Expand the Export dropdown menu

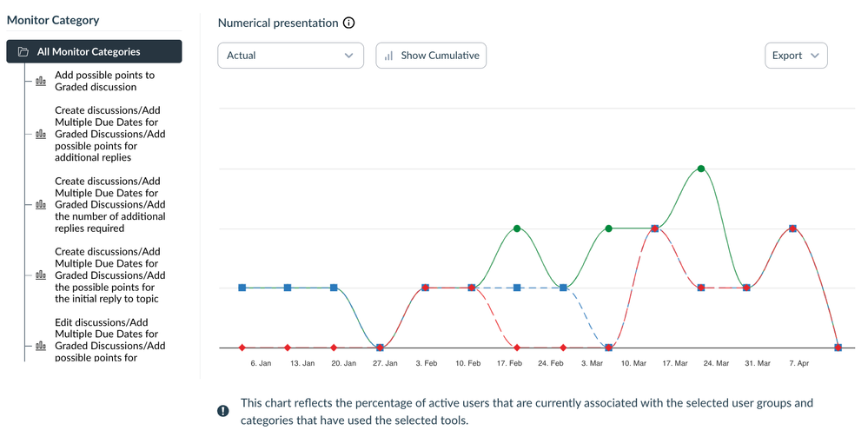[795, 56]
